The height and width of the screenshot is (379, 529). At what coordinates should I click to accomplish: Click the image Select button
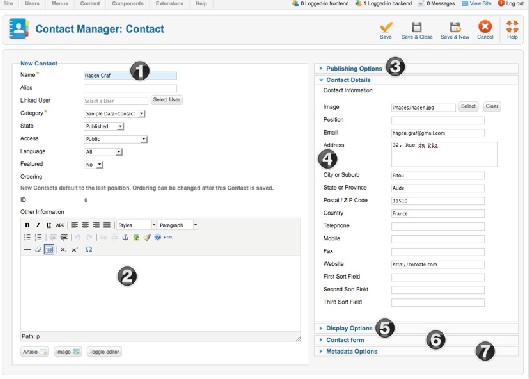click(x=468, y=106)
